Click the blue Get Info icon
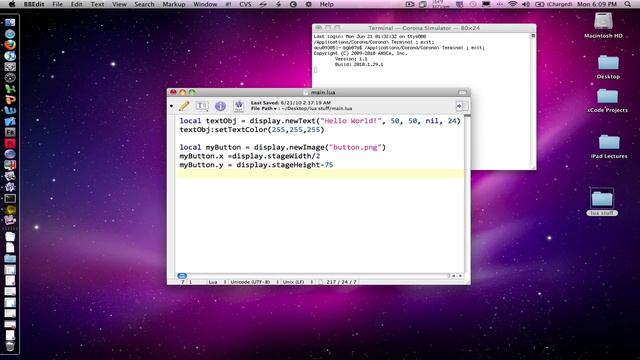640x360 pixels. (x=220, y=106)
